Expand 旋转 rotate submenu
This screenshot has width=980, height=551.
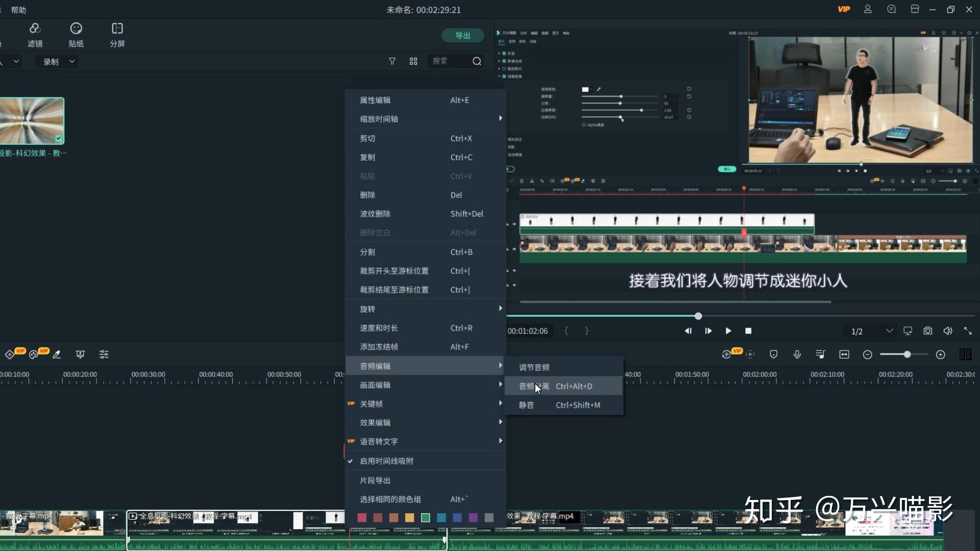pyautogui.click(x=426, y=309)
